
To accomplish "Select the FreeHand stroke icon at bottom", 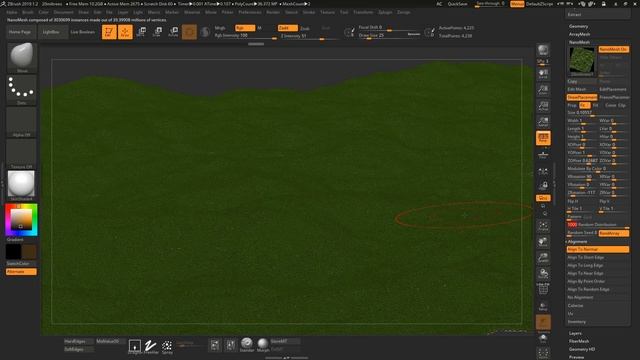I will point(151,347).
